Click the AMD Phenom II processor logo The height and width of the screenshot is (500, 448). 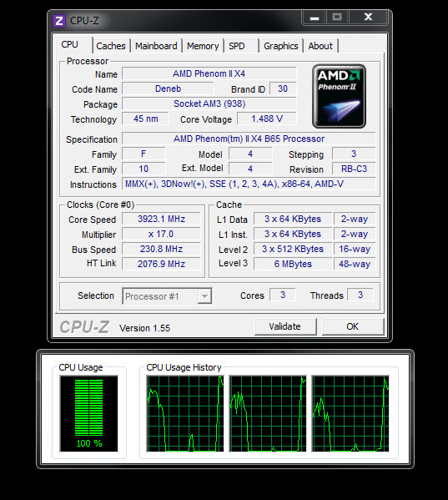[339, 96]
